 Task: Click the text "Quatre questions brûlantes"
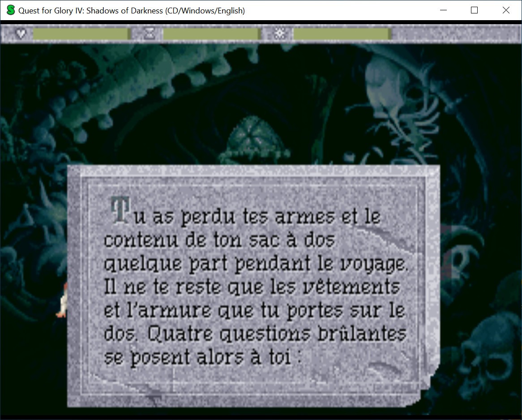coord(277,334)
